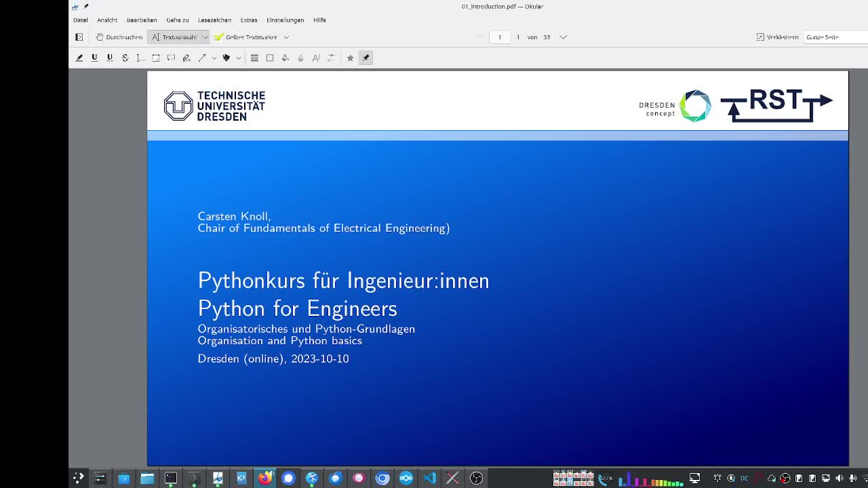Open the Gehe zu menu
Screen dimensions: 868x488
pos(178,20)
